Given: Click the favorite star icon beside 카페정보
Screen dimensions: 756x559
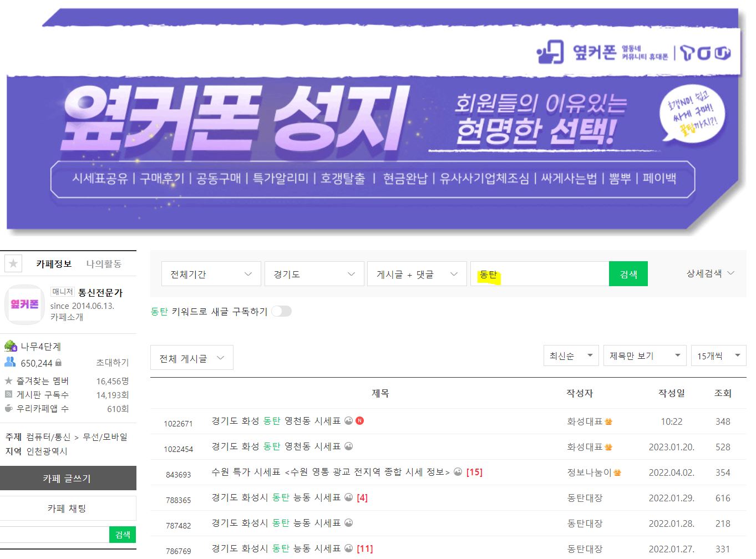Looking at the screenshot, I should click(13, 263).
